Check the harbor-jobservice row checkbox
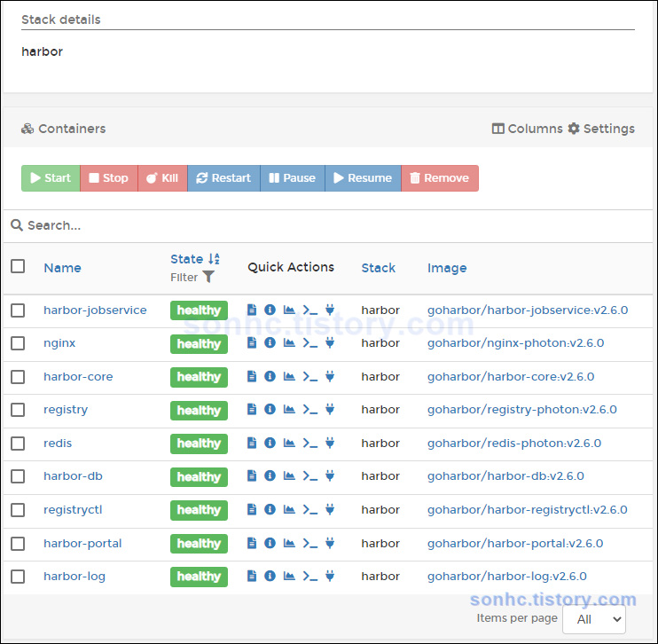 click(18, 310)
